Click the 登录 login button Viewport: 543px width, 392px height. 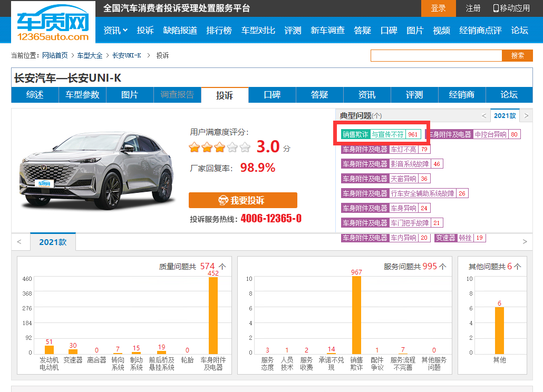click(x=438, y=8)
